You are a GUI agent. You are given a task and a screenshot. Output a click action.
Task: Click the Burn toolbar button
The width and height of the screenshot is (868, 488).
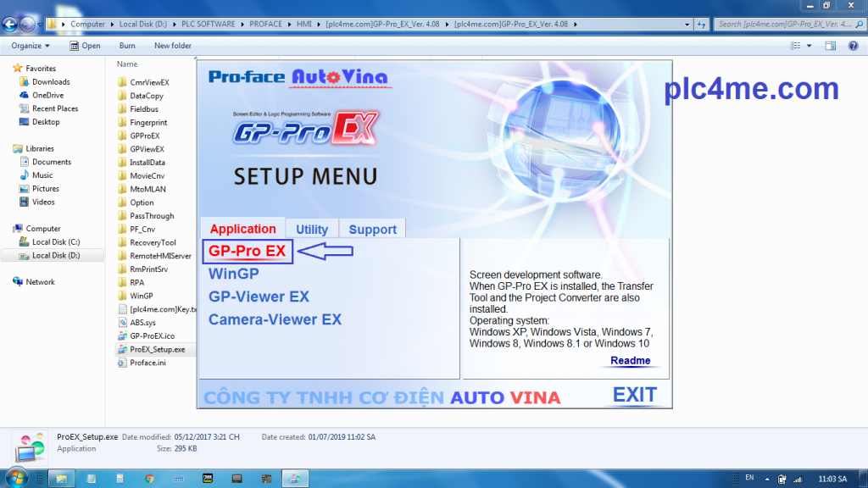click(x=127, y=46)
